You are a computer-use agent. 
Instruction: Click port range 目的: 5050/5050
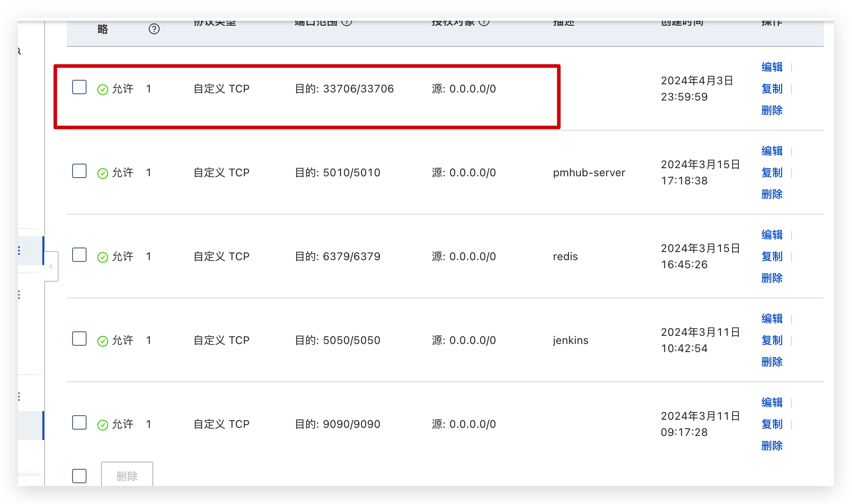click(x=338, y=340)
